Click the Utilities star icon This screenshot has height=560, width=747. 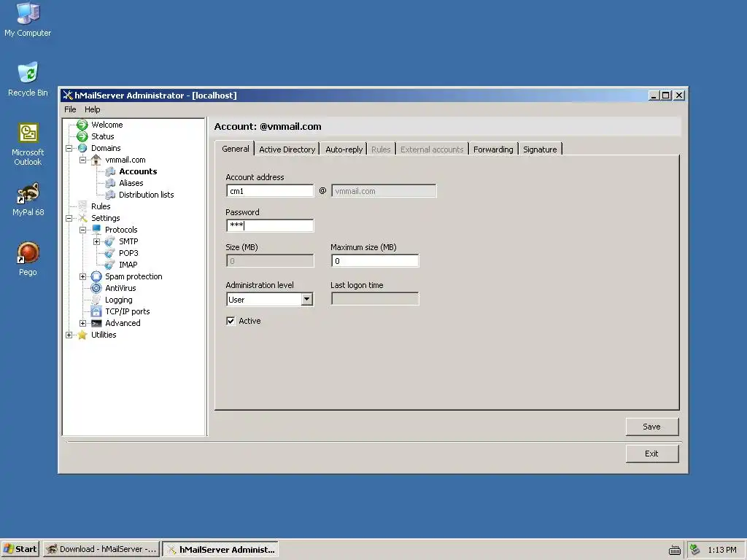(82, 335)
